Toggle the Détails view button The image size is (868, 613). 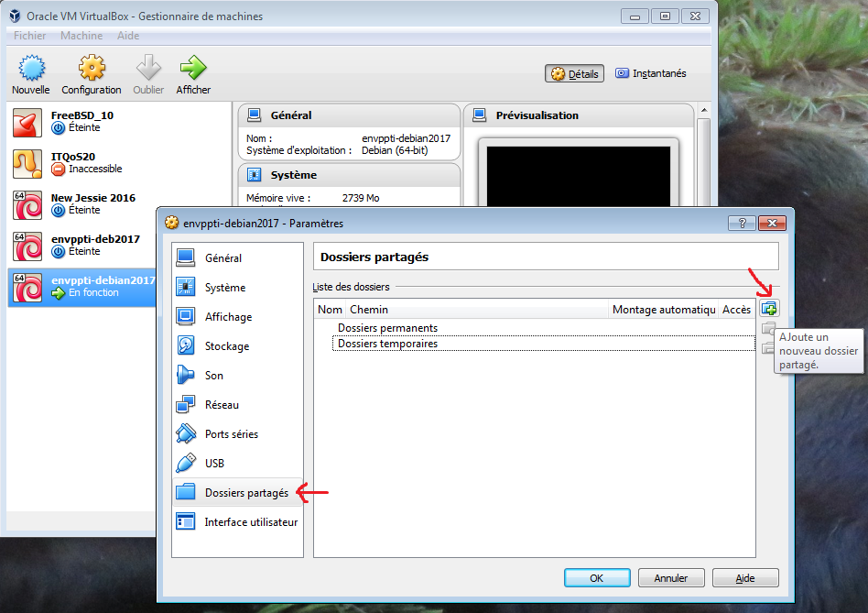pyautogui.click(x=574, y=73)
